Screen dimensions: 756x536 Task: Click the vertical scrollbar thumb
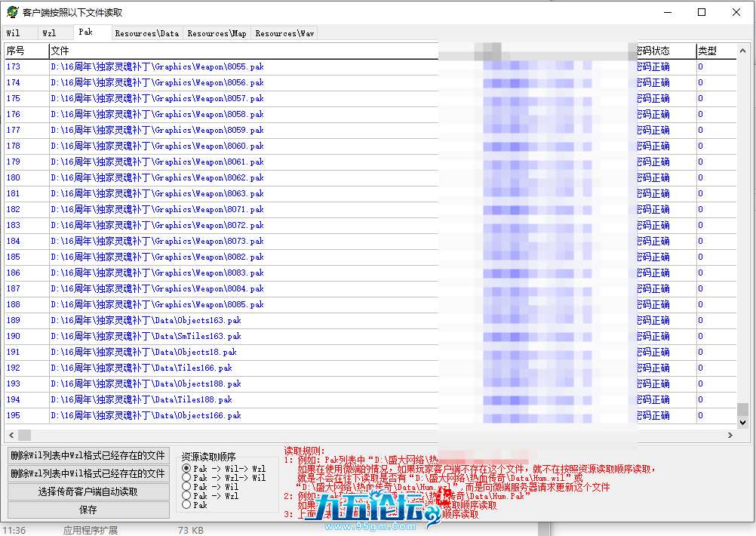742,409
